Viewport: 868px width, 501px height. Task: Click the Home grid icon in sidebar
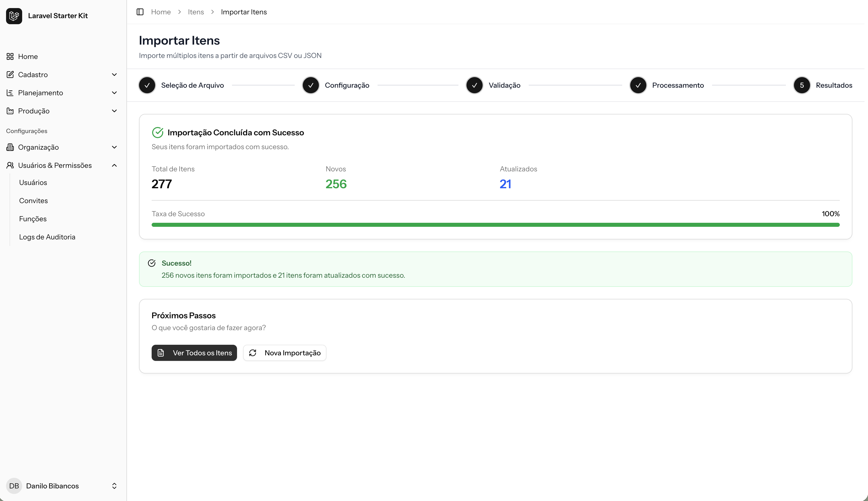[x=10, y=56]
